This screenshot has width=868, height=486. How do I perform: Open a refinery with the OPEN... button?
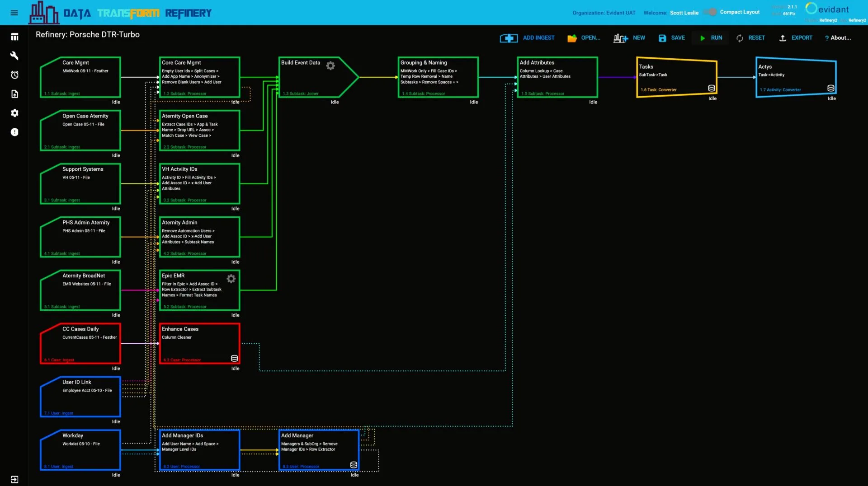[x=584, y=38]
